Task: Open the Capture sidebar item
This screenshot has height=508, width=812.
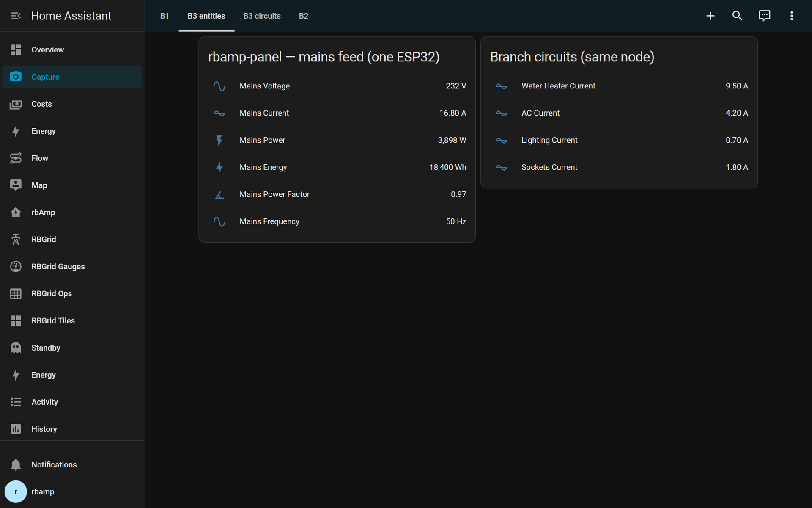Action: tap(72, 77)
